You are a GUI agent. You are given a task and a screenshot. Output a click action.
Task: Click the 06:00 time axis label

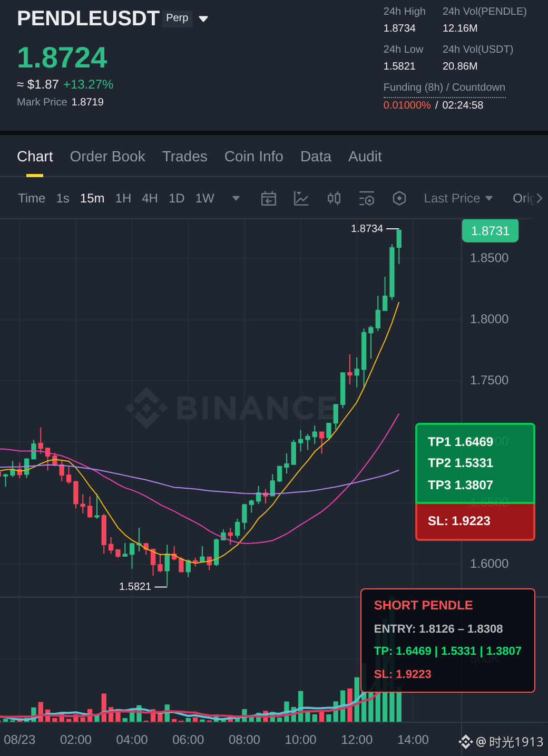click(x=188, y=740)
